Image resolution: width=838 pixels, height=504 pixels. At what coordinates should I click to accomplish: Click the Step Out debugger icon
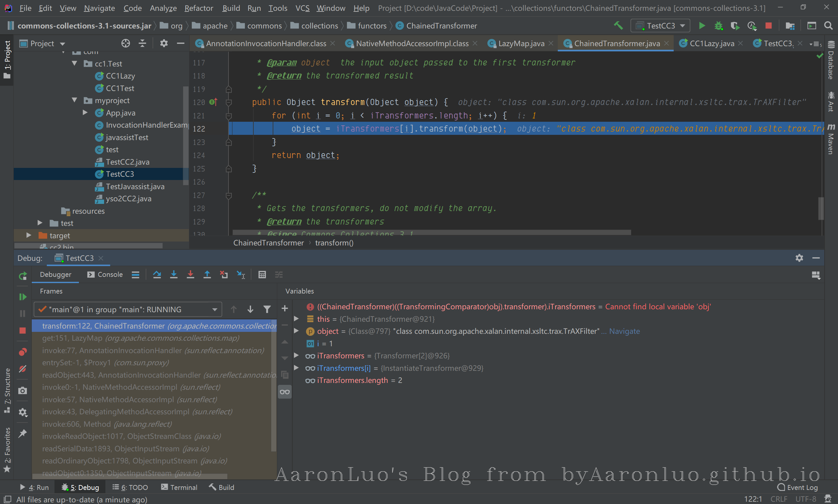207,275
